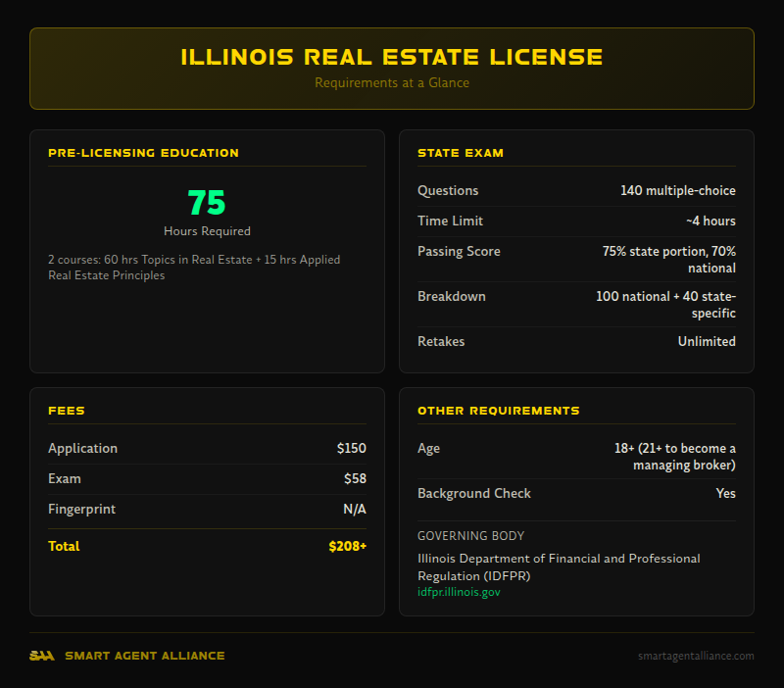The width and height of the screenshot is (784, 688).
Task: Select the Unlimited retakes value
Action: point(707,341)
